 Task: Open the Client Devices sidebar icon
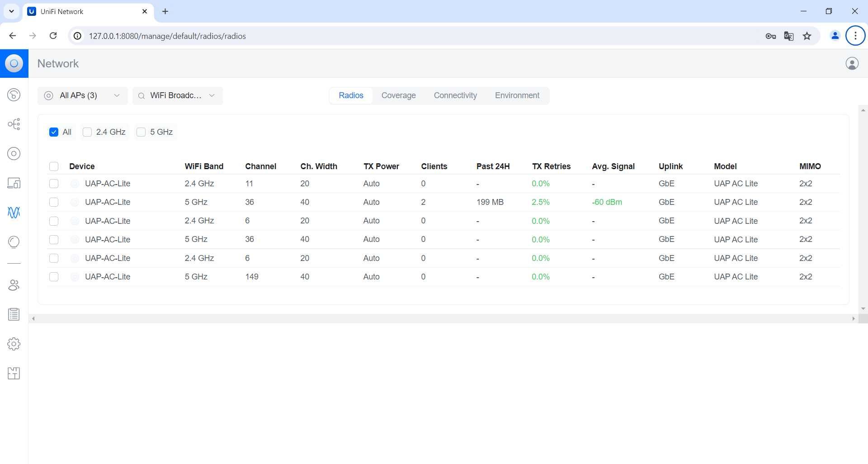pyautogui.click(x=14, y=183)
